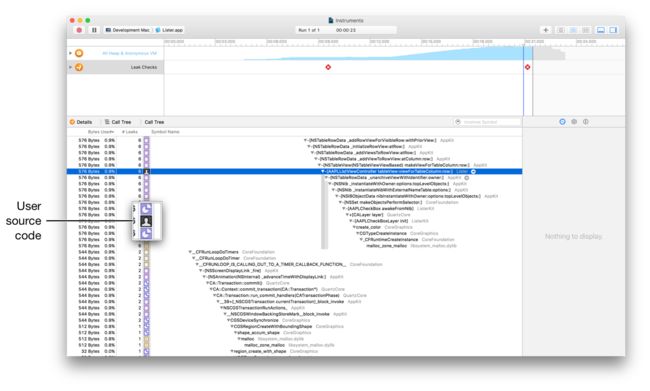Screen dimensions: 650x391
Task: Select the CA::Transaction::commit() row
Action: [294, 283]
